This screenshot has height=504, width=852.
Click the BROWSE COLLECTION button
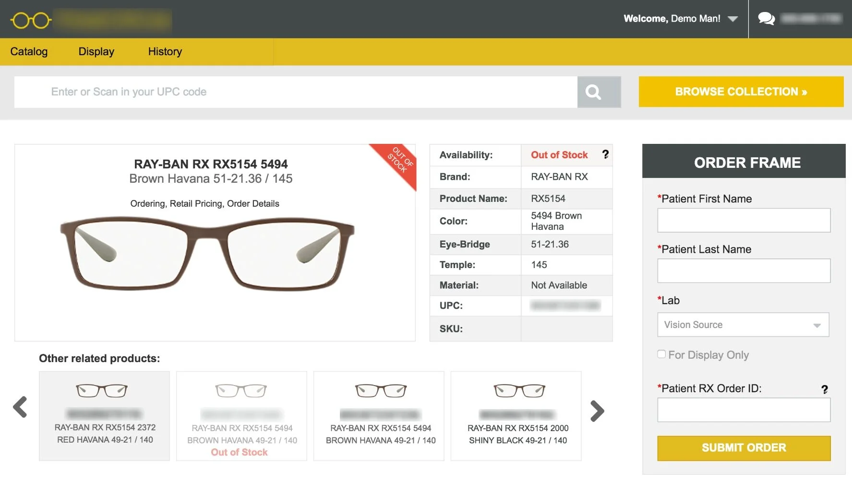(741, 92)
